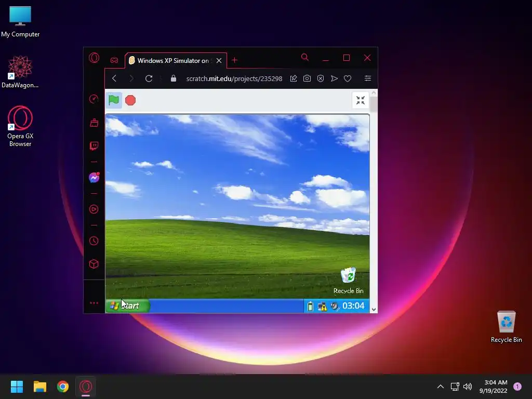Click the Opera GX taskbar icon
This screenshot has height=399, width=532.
(86, 387)
